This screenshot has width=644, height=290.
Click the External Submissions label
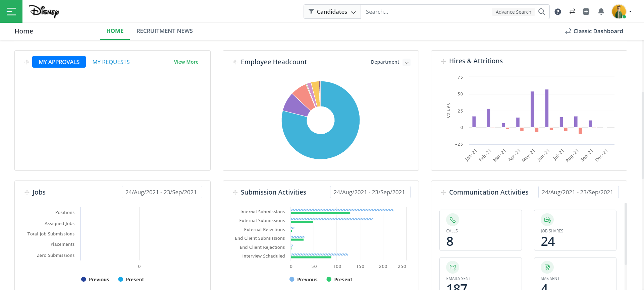[262, 220]
